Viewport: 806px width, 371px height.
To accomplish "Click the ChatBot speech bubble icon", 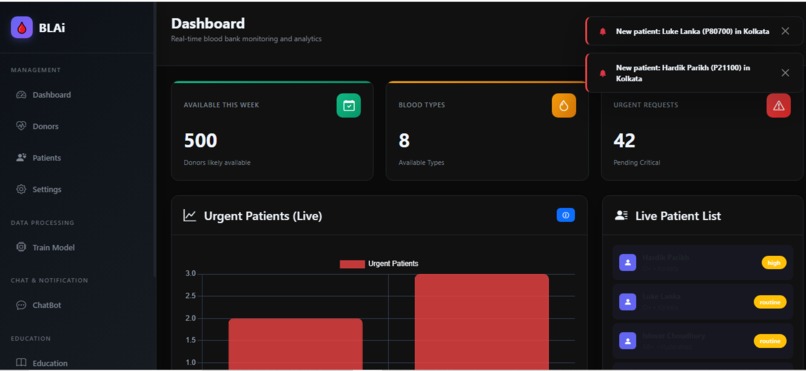I will (21, 305).
